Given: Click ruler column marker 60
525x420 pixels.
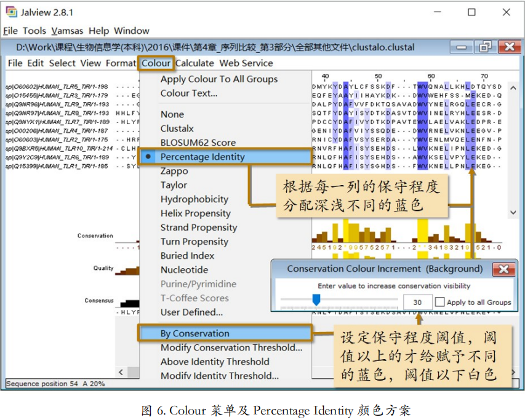Looking at the screenshot, I should click(431, 76).
